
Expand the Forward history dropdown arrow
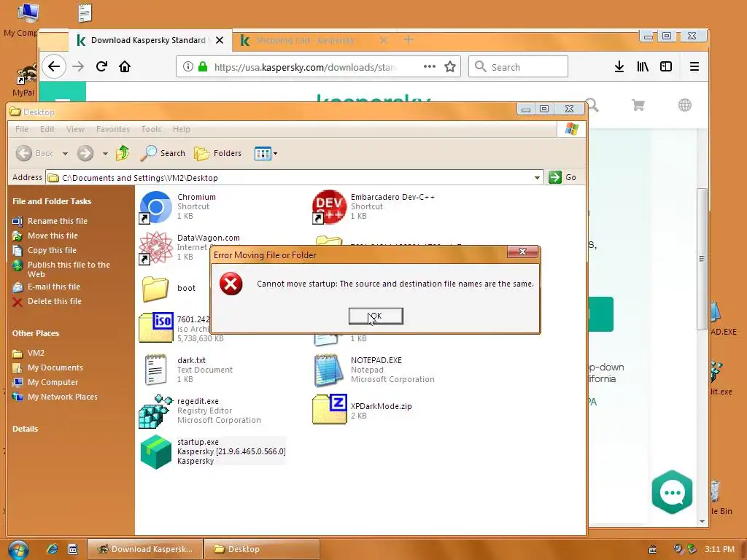105,153
